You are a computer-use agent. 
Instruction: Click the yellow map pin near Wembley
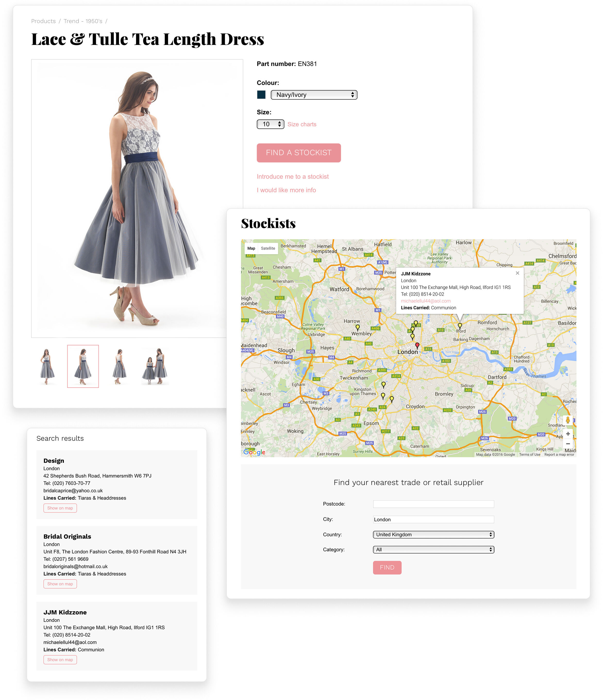[357, 327]
